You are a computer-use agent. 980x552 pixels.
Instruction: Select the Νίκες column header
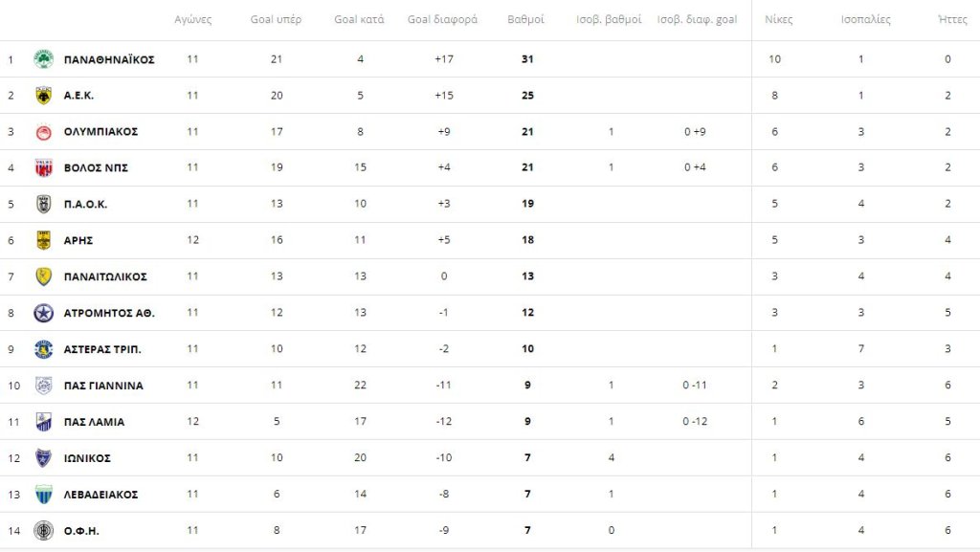tap(779, 19)
